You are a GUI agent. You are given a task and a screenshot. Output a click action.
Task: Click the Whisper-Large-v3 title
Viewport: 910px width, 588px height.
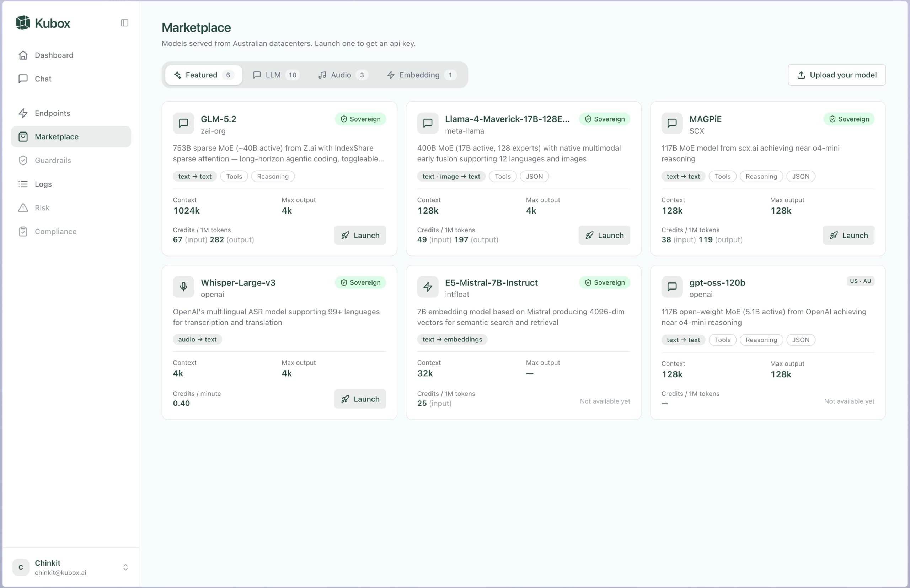[x=238, y=283]
